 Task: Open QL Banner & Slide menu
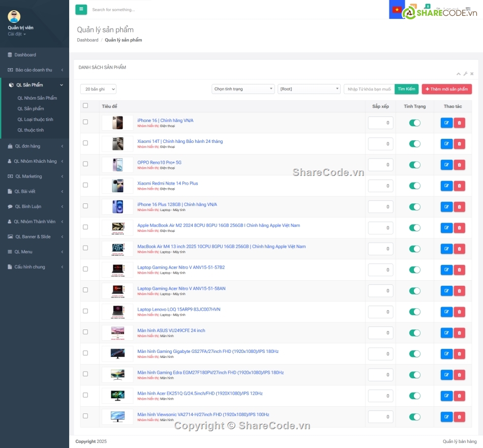click(35, 236)
